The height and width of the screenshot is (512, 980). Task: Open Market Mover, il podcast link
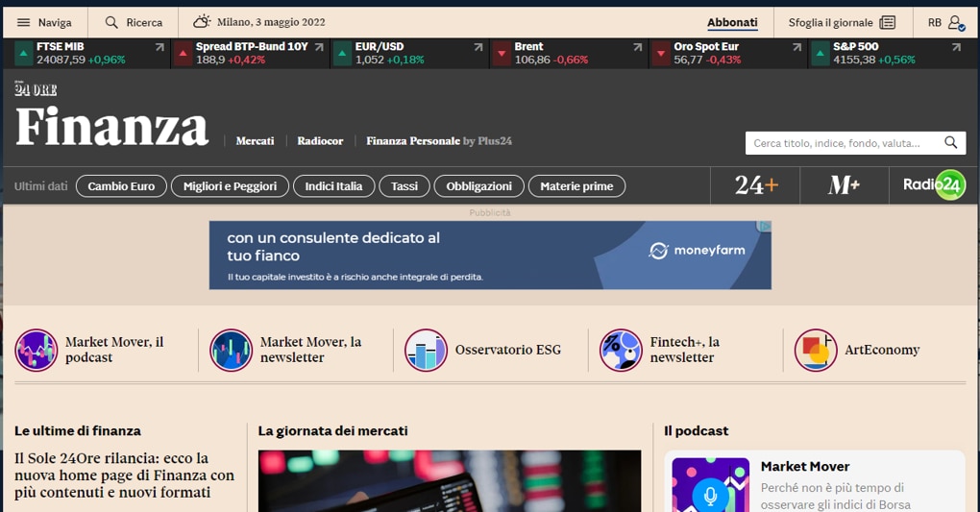[x=114, y=350]
